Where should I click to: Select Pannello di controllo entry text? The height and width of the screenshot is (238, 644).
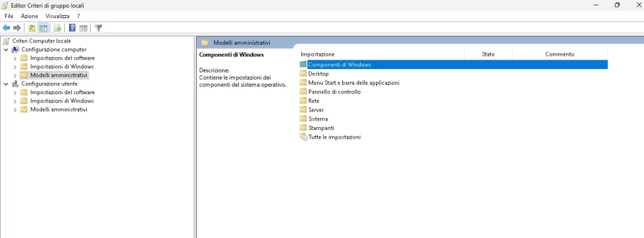[x=335, y=92]
